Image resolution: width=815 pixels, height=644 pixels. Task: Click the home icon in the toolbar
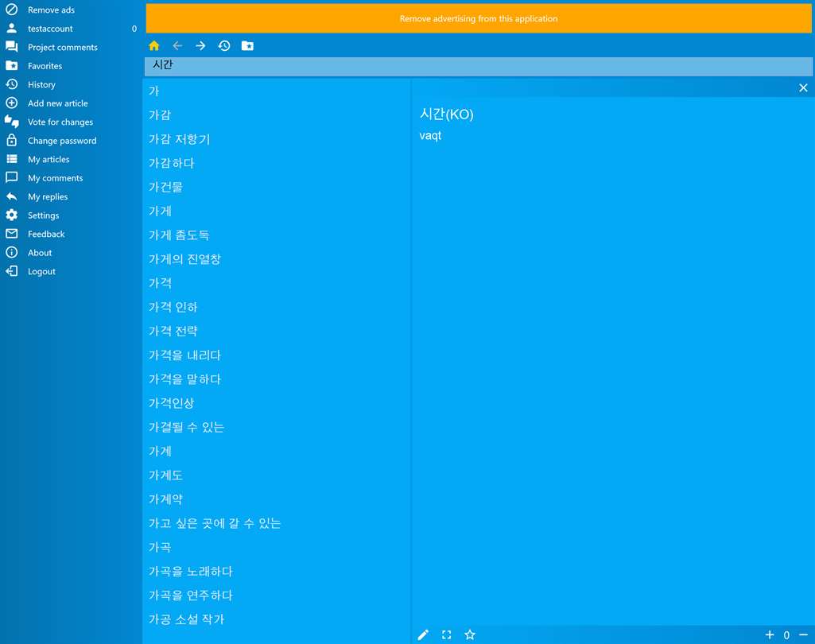point(153,46)
